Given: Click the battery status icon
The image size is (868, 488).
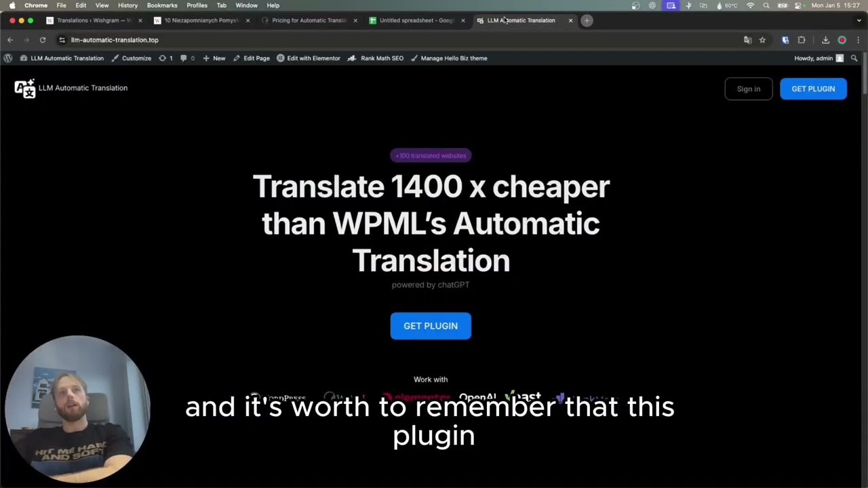Looking at the screenshot, I should (782, 5).
